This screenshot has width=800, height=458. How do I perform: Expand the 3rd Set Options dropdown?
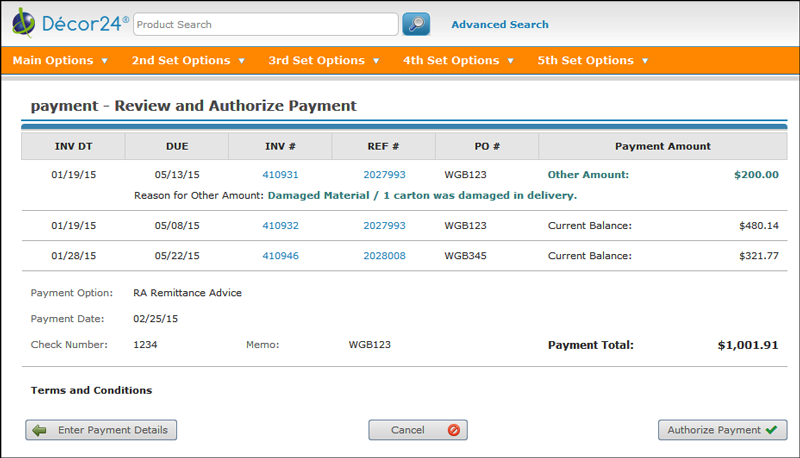click(x=324, y=60)
